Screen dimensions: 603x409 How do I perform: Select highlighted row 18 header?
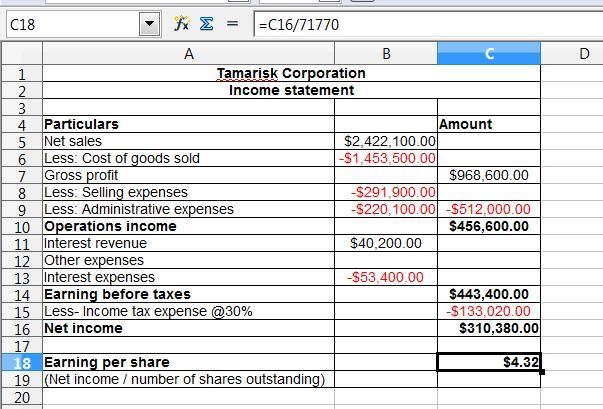coord(22,362)
